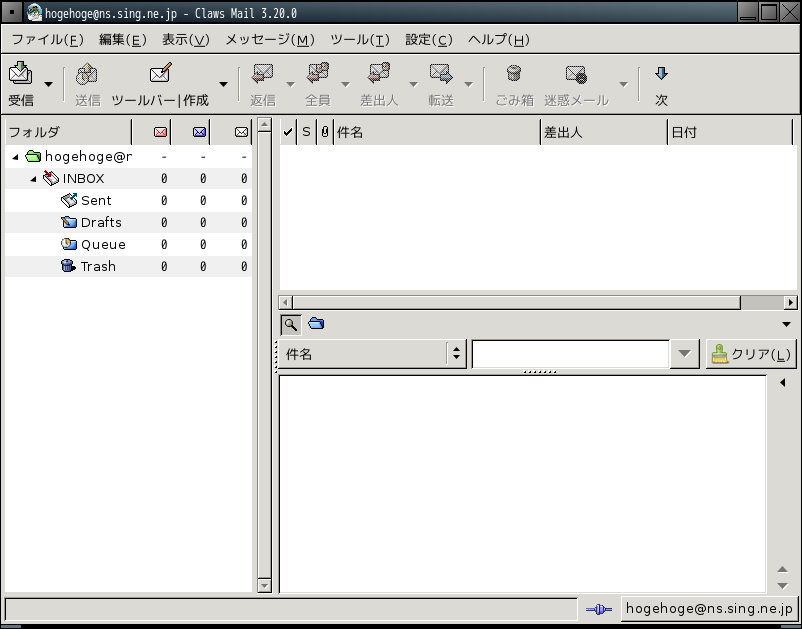Click the Spam (迷惑メール) toolbar icon
This screenshot has height=629, width=802.
(x=576, y=74)
